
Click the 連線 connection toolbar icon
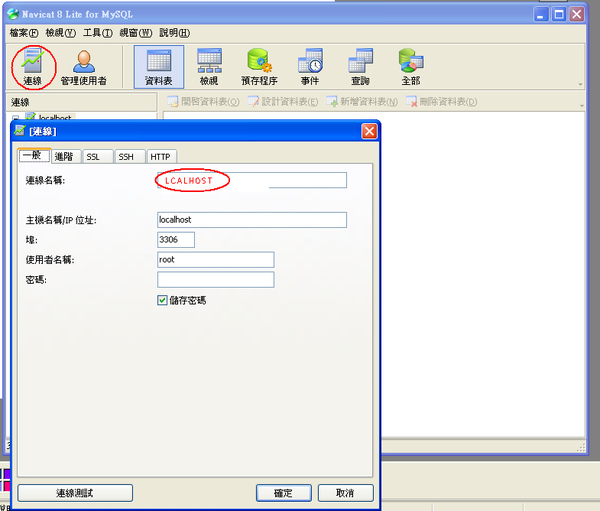(x=33, y=67)
